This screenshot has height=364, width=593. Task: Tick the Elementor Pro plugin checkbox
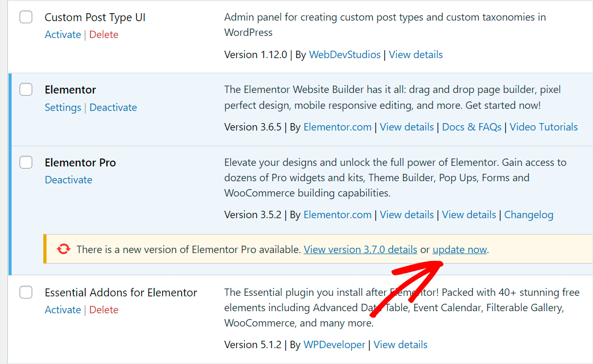coord(26,162)
